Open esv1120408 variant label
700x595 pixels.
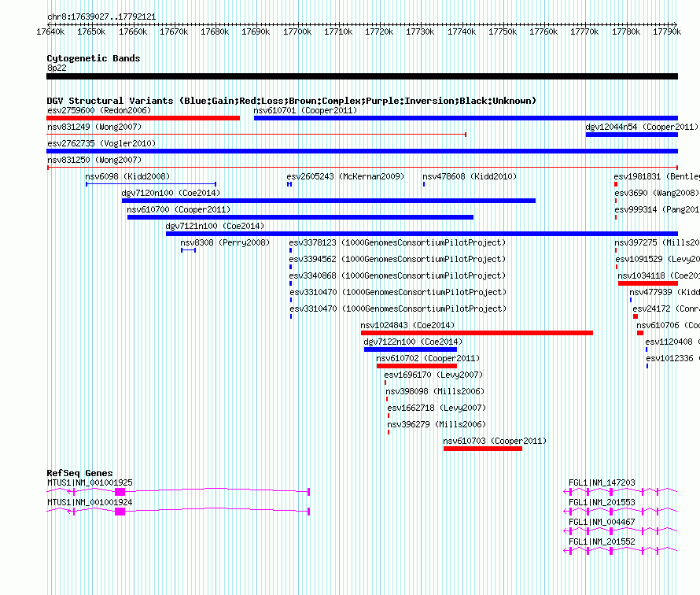[x=672, y=342]
